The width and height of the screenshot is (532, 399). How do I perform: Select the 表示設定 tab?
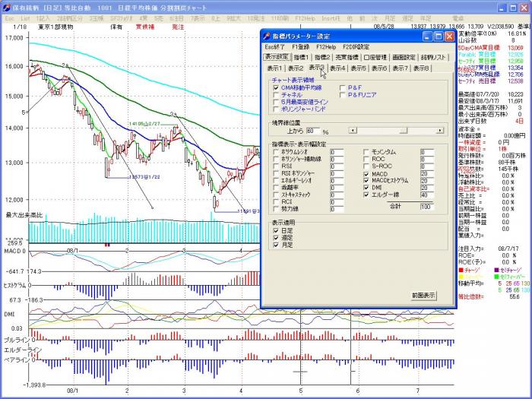coord(277,57)
